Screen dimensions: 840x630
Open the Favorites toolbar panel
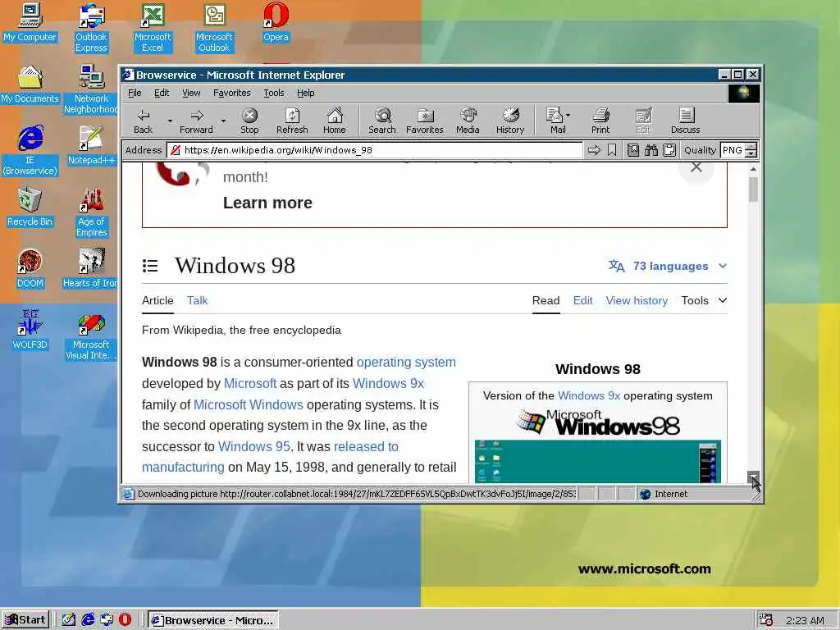pos(425,121)
